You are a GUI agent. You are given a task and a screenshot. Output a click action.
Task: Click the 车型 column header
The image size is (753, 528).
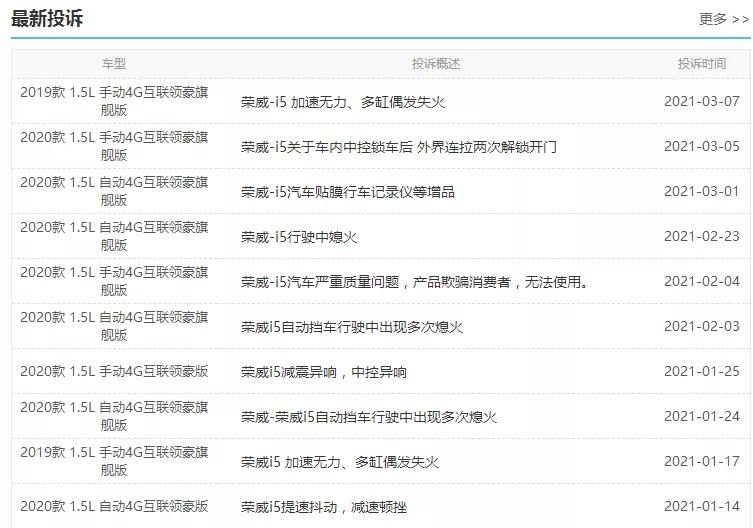(114, 63)
